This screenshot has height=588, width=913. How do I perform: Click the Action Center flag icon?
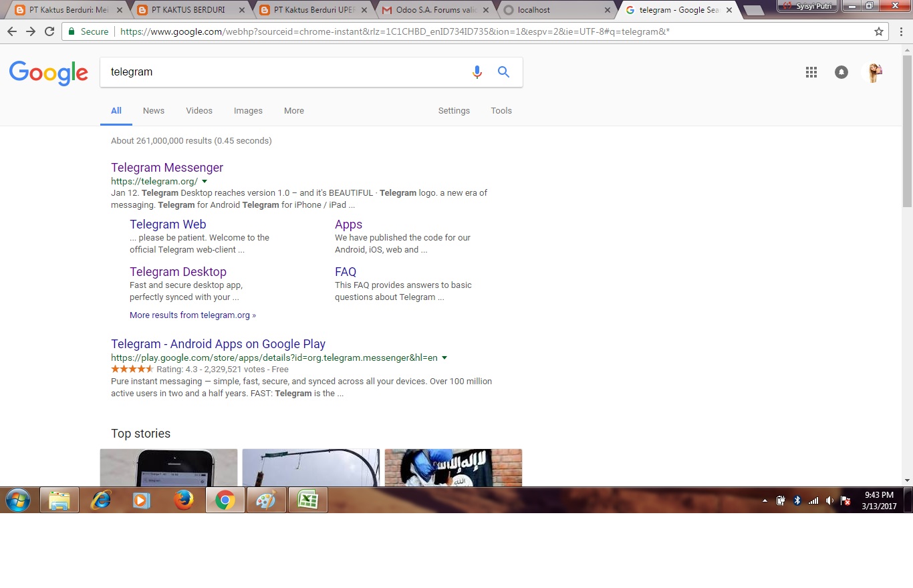point(845,500)
